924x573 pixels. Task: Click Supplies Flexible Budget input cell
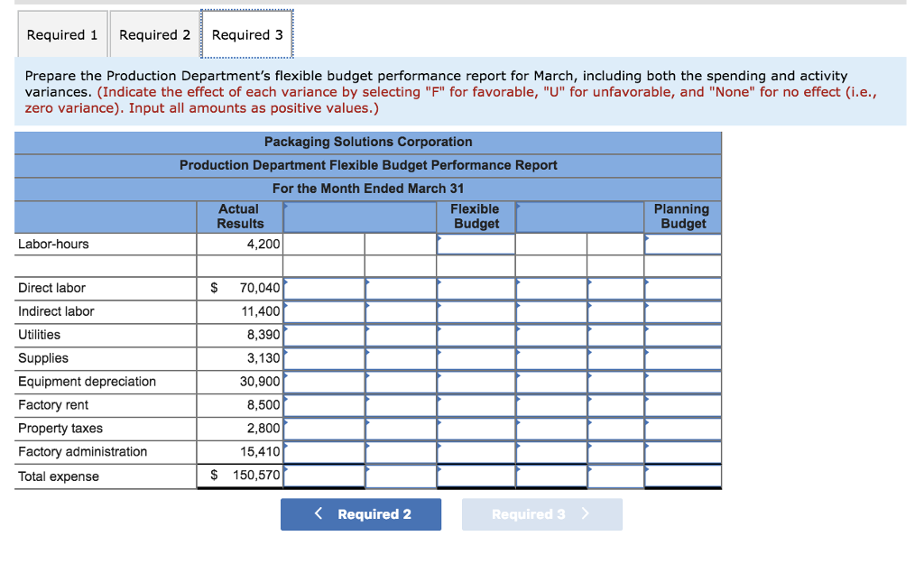476,358
